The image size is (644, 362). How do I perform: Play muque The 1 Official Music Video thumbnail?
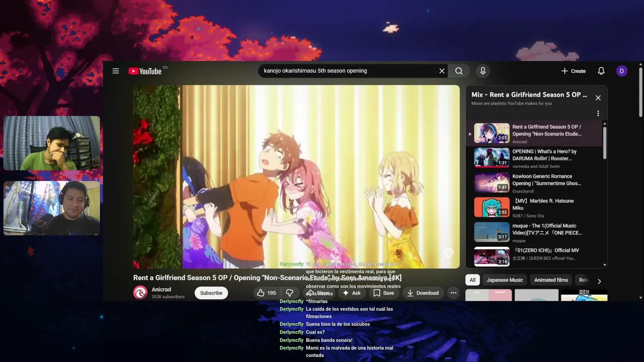(492, 232)
